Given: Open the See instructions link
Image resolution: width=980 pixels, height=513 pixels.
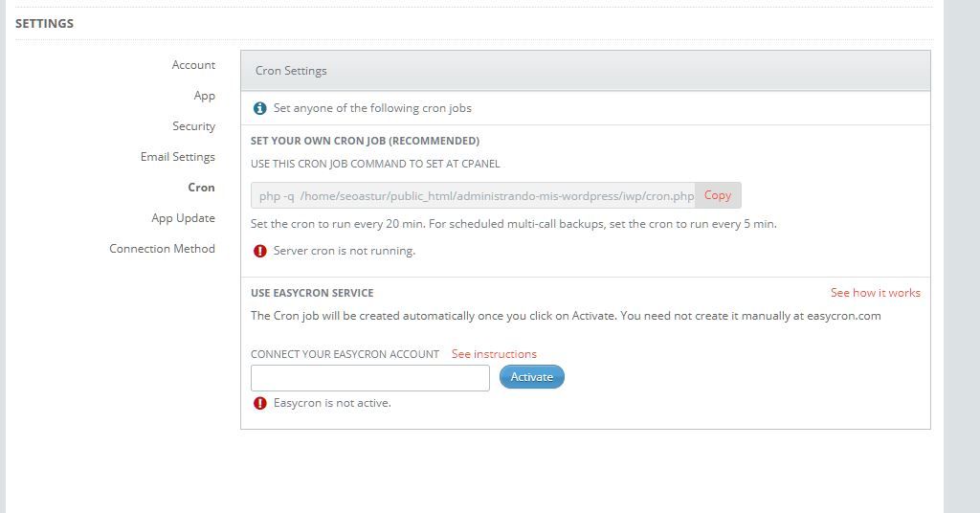Looking at the screenshot, I should coord(494,354).
